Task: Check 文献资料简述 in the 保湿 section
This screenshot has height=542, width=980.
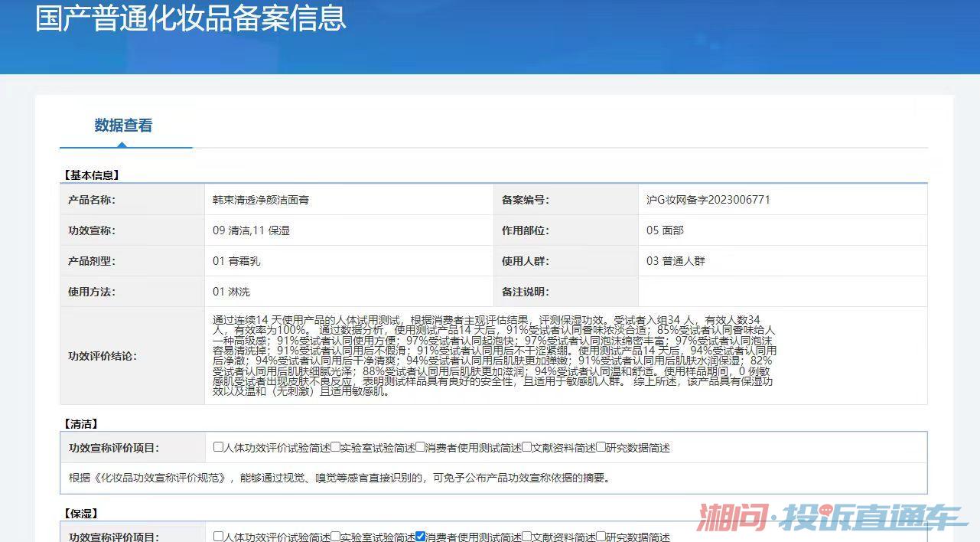Action: (526, 537)
